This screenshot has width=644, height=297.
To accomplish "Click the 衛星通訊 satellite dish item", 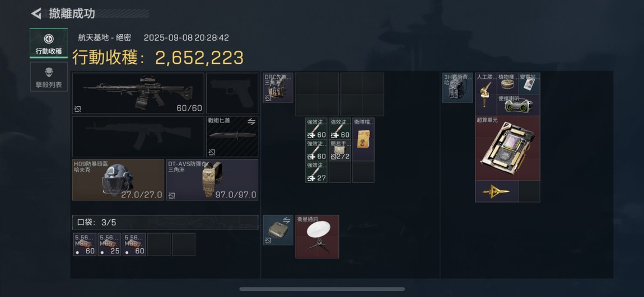I will [x=317, y=237].
